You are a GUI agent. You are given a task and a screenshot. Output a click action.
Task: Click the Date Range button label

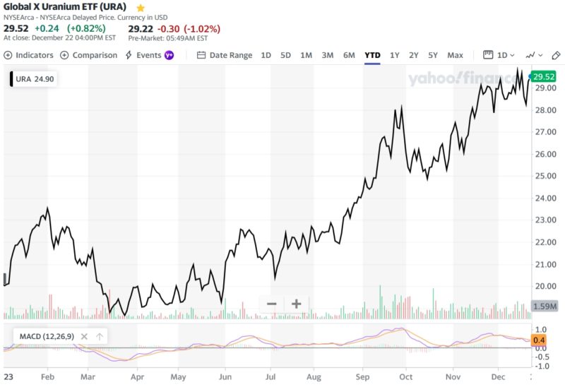pyautogui.click(x=231, y=55)
